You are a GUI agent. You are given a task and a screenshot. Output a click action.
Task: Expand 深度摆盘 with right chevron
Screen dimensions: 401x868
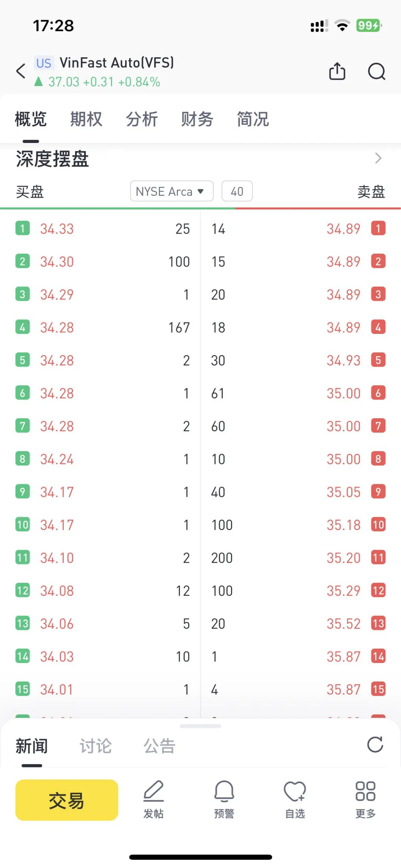(378, 158)
